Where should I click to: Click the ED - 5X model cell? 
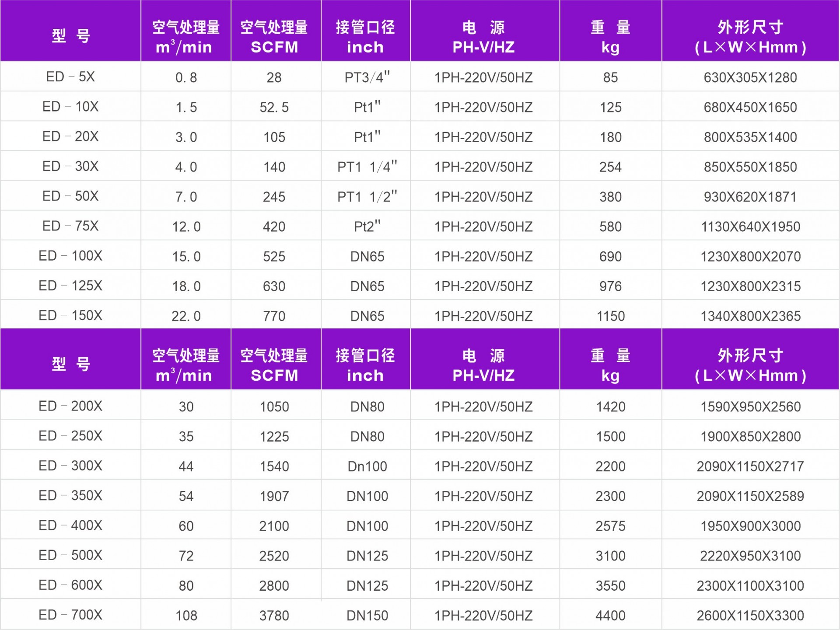(x=70, y=77)
